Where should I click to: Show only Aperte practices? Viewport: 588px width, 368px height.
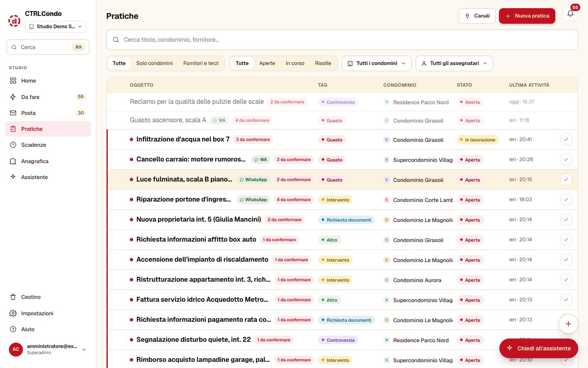[x=267, y=63]
